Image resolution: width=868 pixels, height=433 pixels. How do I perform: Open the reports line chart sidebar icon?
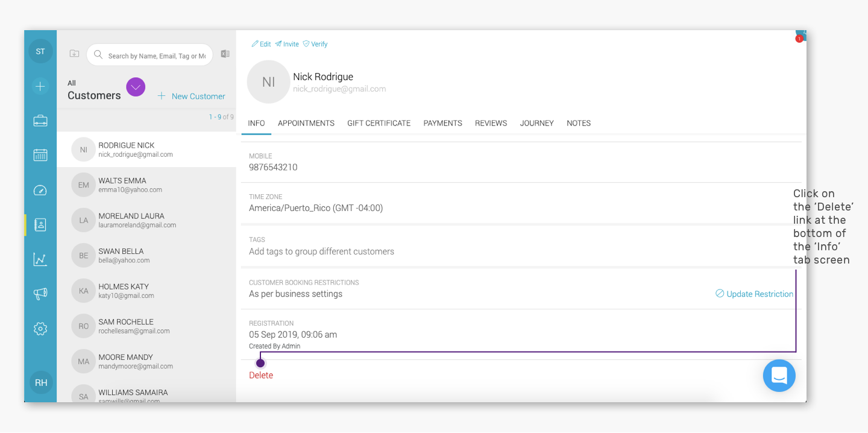pos(40,259)
